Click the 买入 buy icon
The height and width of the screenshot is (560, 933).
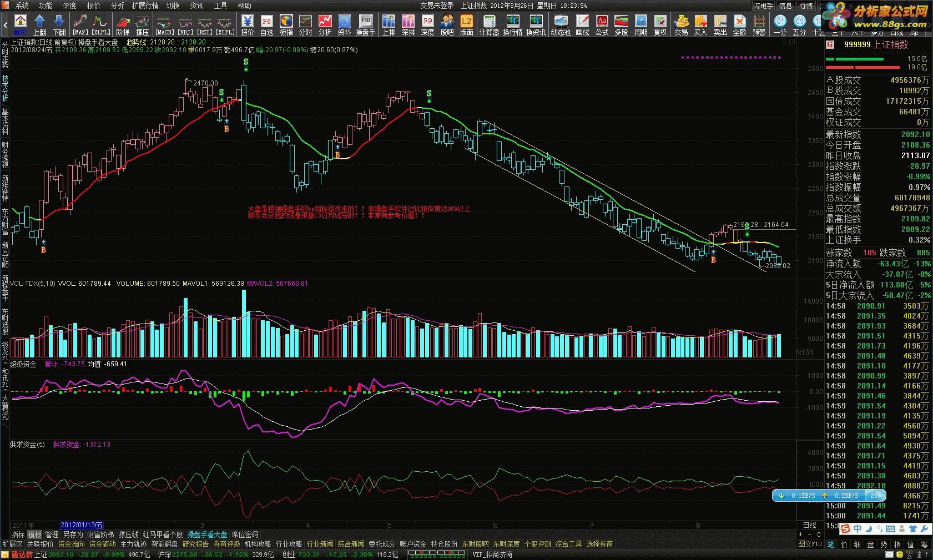coord(700,25)
